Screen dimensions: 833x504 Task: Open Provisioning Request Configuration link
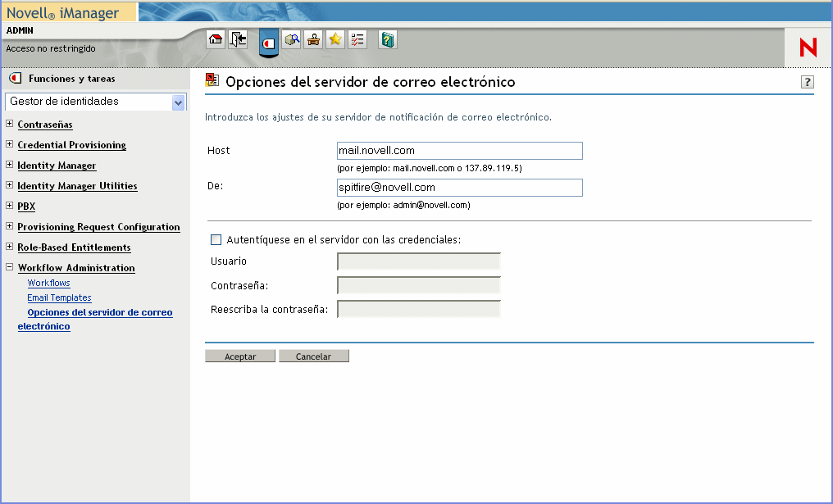point(99,227)
